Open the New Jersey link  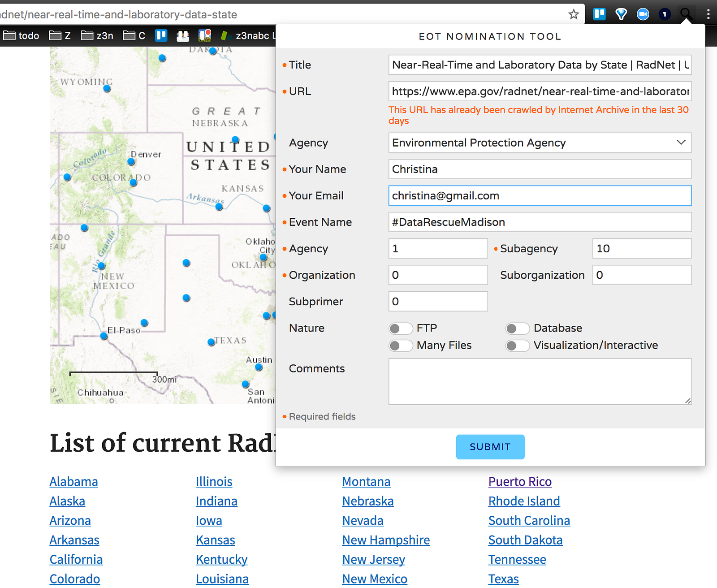tap(374, 560)
